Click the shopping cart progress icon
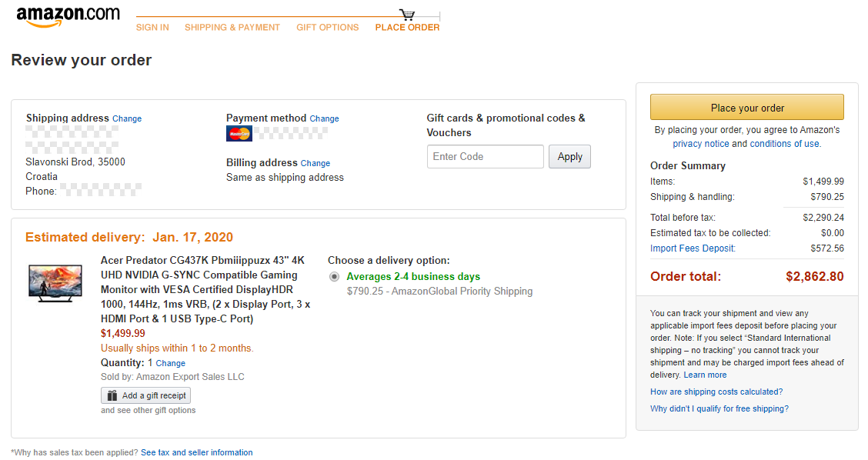The height and width of the screenshot is (460, 868). coord(407,15)
